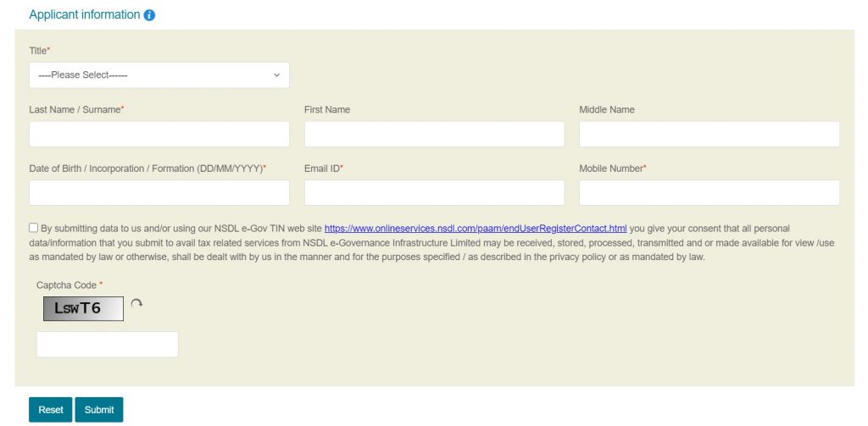Click the Reset button
This screenshot has width=868, height=426.
(x=50, y=410)
